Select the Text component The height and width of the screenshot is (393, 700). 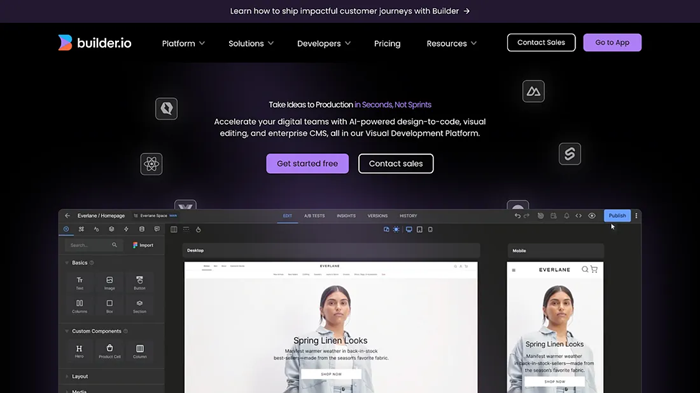pyautogui.click(x=79, y=283)
